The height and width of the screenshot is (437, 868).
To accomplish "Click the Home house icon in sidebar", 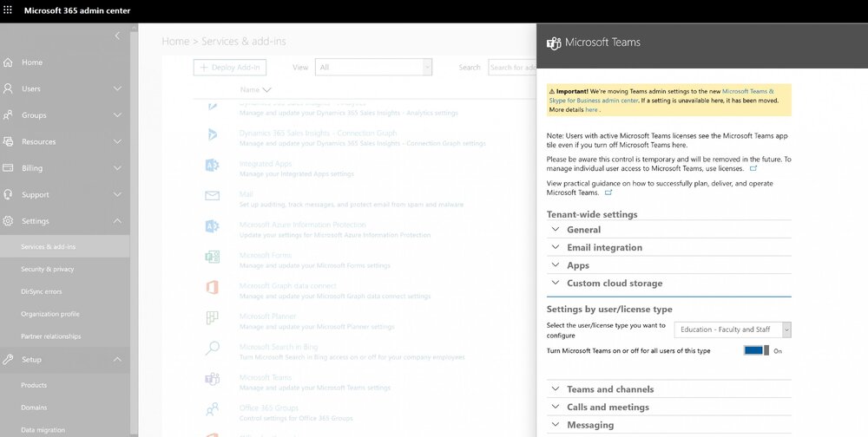I will 8,62.
